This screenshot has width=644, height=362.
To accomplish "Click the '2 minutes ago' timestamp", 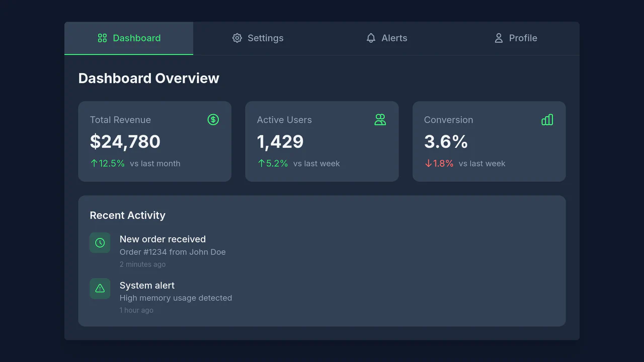I will (142, 264).
